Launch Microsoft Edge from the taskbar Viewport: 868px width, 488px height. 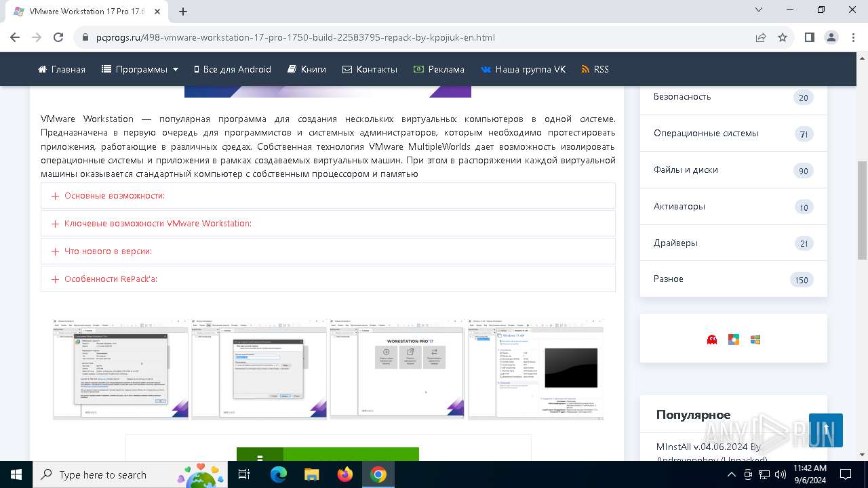click(279, 474)
